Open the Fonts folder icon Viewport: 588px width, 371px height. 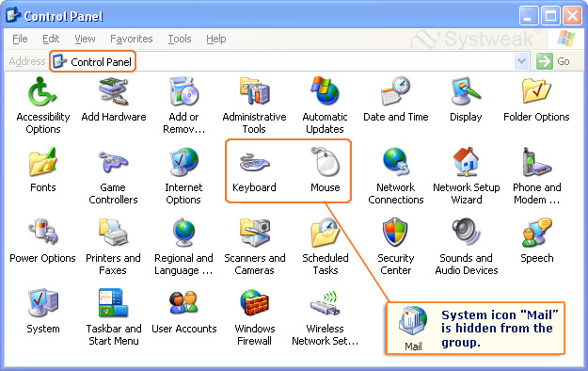point(42,162)
